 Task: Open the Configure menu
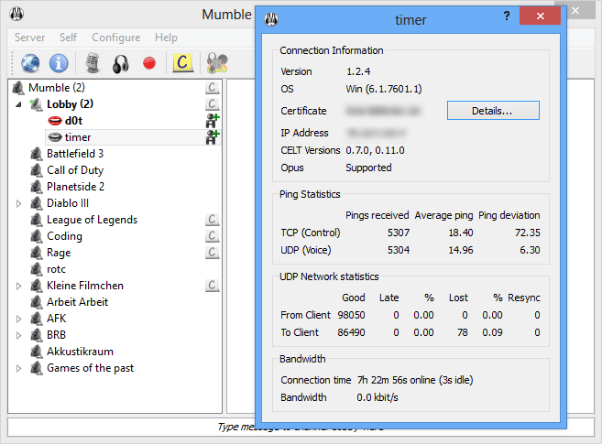tap(116, 38)
